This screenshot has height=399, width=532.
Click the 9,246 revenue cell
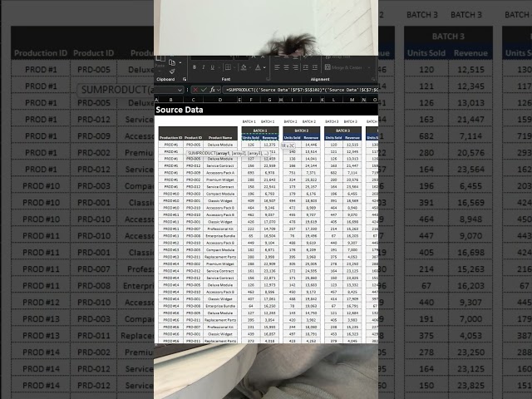(269, 208)
